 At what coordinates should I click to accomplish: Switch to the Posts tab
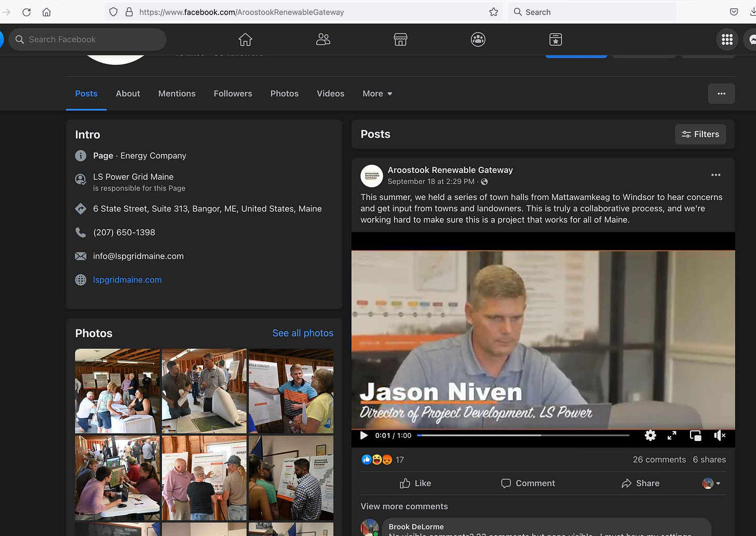86,93
